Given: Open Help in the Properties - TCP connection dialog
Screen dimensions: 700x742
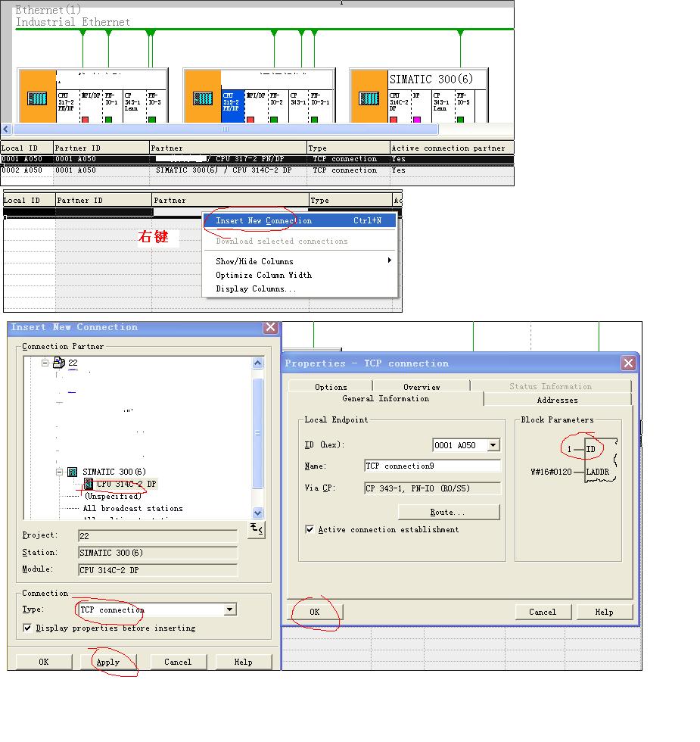Looking at the screenshot, I should click(x=605, y=612).
